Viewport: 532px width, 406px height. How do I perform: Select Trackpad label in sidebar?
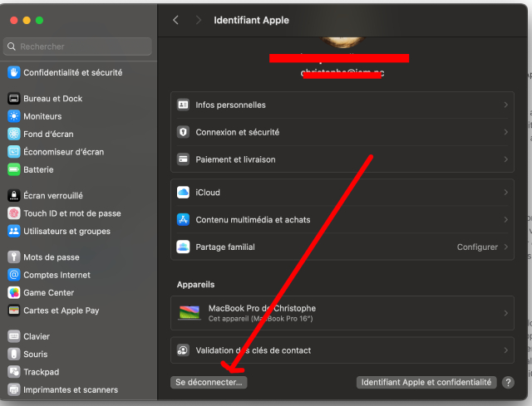click(x=42, y=372)
